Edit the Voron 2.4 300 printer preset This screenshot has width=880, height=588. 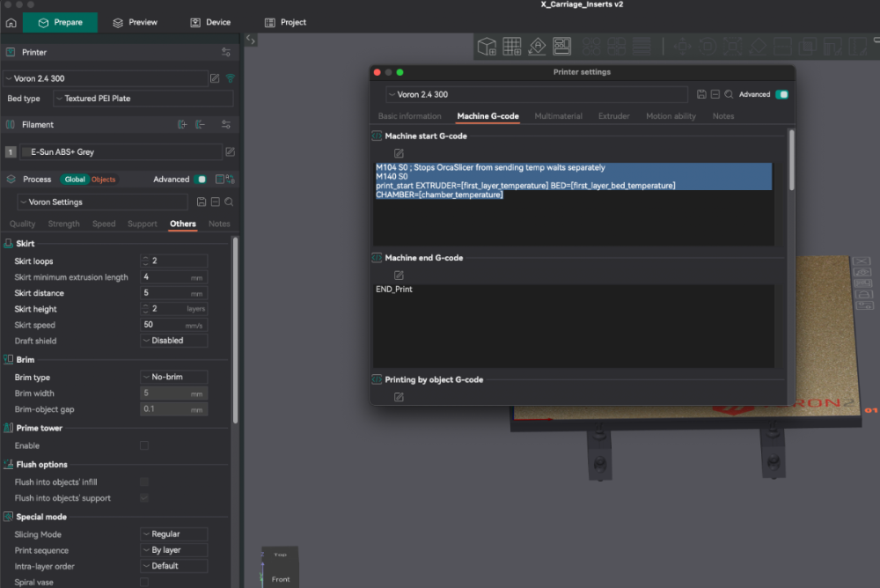[x=215, y=78]
